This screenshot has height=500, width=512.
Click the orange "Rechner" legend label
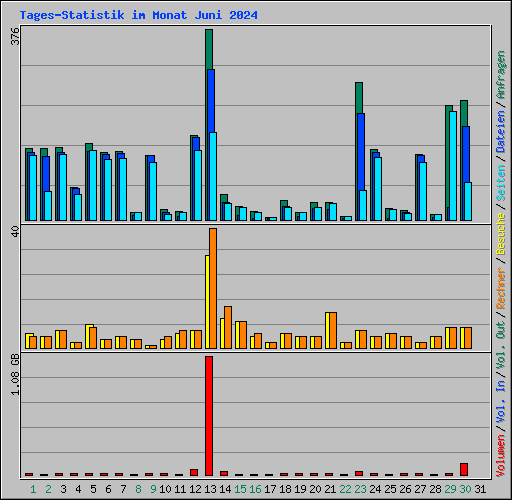coord(501,288)
